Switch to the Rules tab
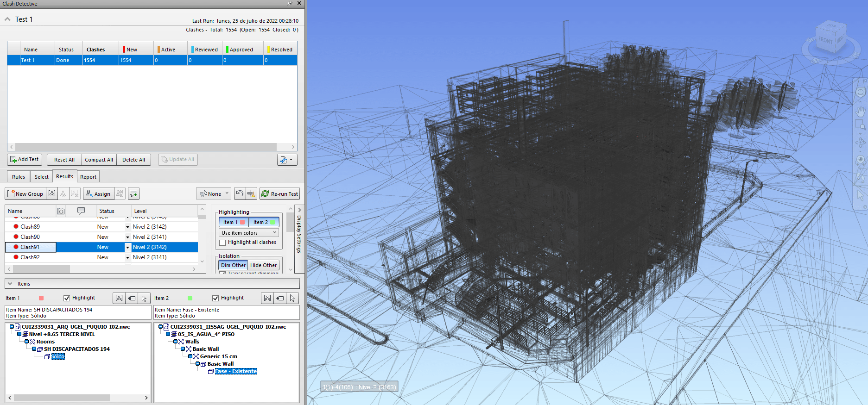Viewport: 868px width, 405px height. [x=19, y=177]
